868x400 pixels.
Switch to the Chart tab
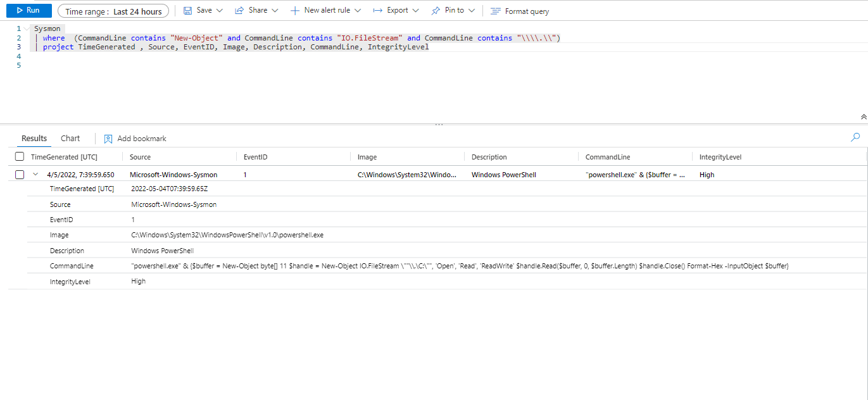coord(70,139)
